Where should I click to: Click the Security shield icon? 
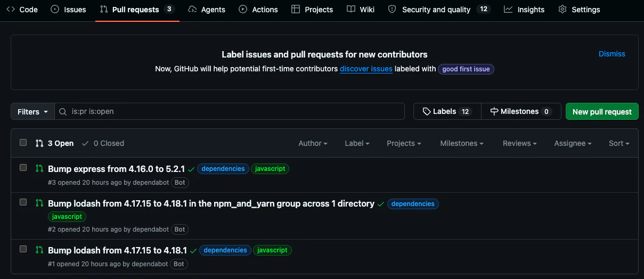pyautogui.click(x=392, y=9)
